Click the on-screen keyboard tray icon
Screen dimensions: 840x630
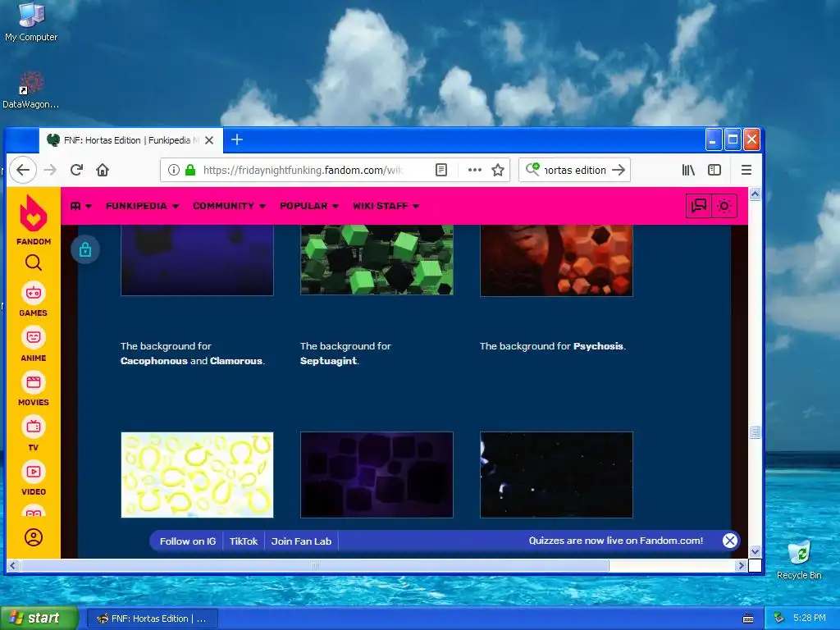point(748,619)
